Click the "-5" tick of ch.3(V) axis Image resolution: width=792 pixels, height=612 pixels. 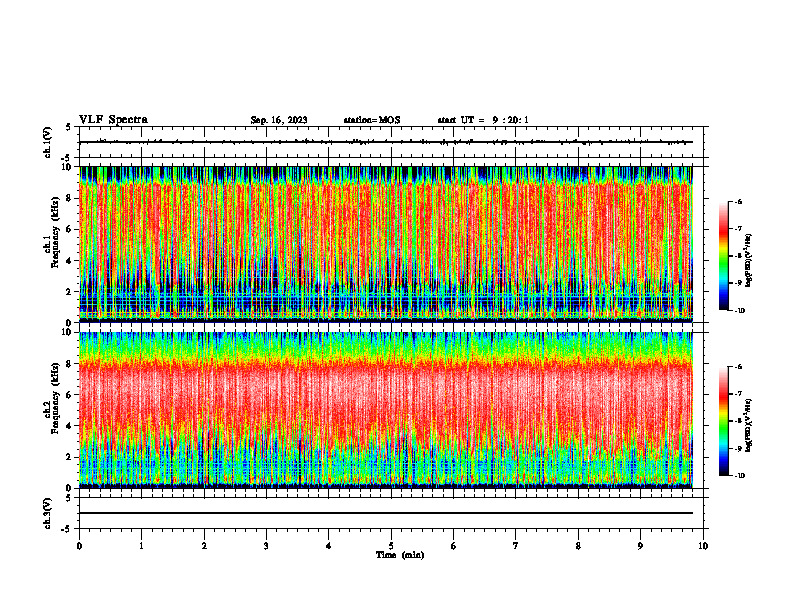click(x=67, y=529)
